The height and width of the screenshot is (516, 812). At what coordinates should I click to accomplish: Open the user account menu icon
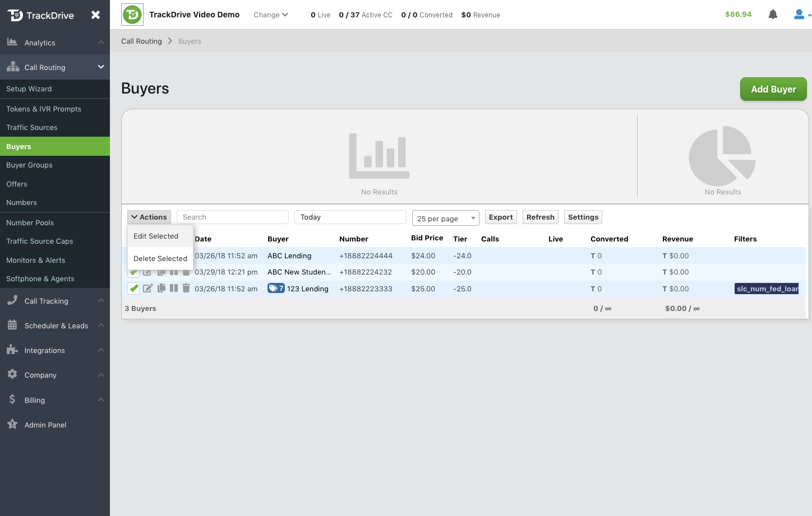click(x=799, y=15)
